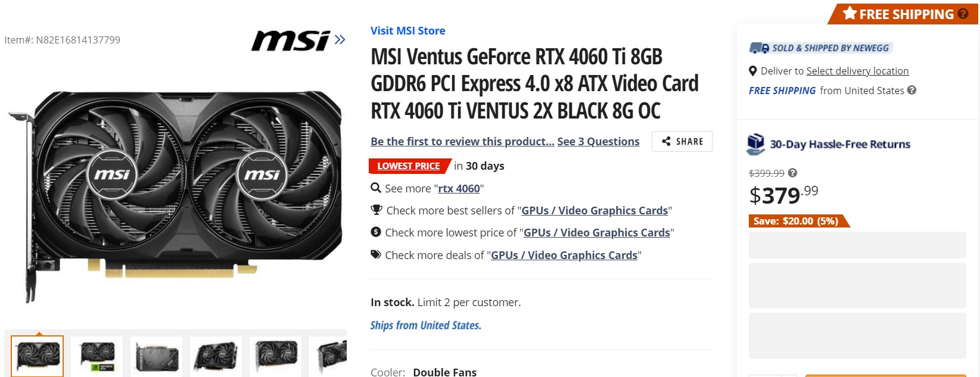
Task: Click the MSI brand logo
Action: pyautogui.click(x=290, y=40)
